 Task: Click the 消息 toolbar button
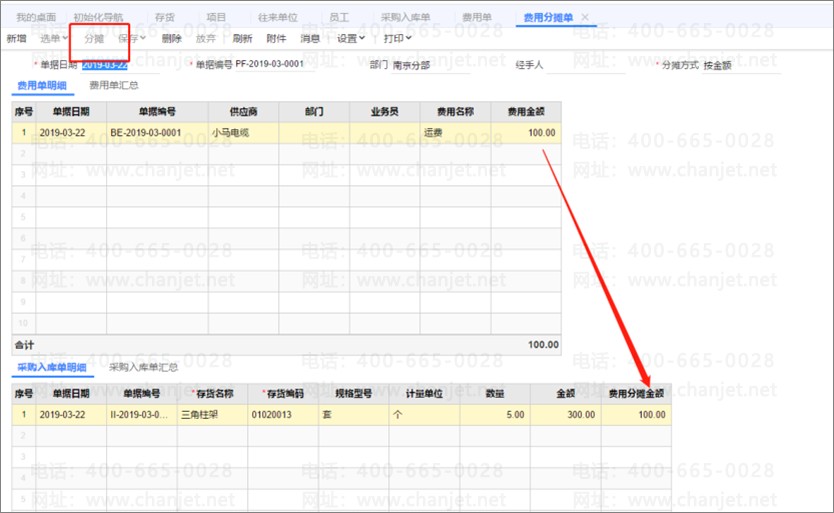click(310, 39)
